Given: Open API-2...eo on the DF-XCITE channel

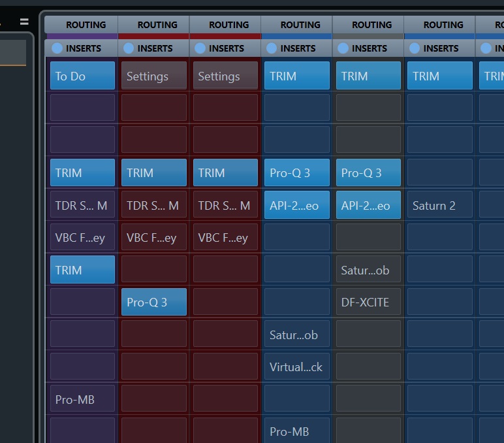Looking at the screenshot, I should [x=368, y=205].
